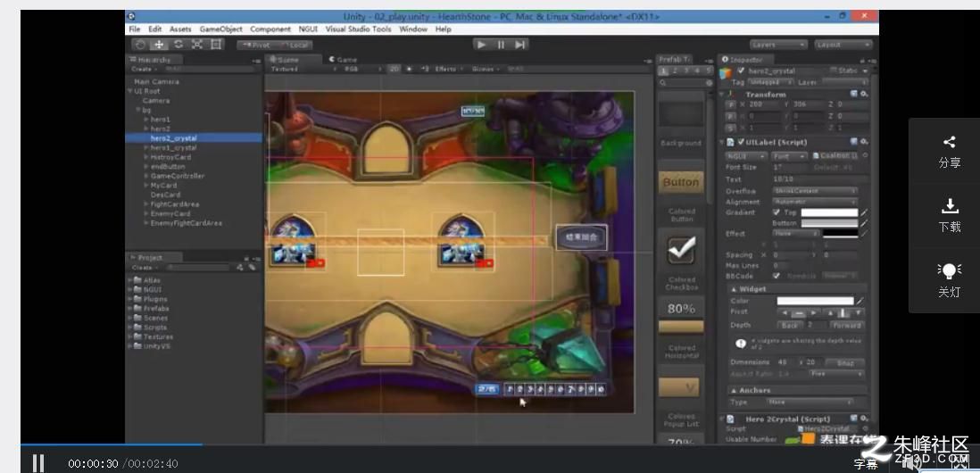980x473 pixels.
Task: Select the Rotate tool in Unity toolbar
Action: click(179, 45)
